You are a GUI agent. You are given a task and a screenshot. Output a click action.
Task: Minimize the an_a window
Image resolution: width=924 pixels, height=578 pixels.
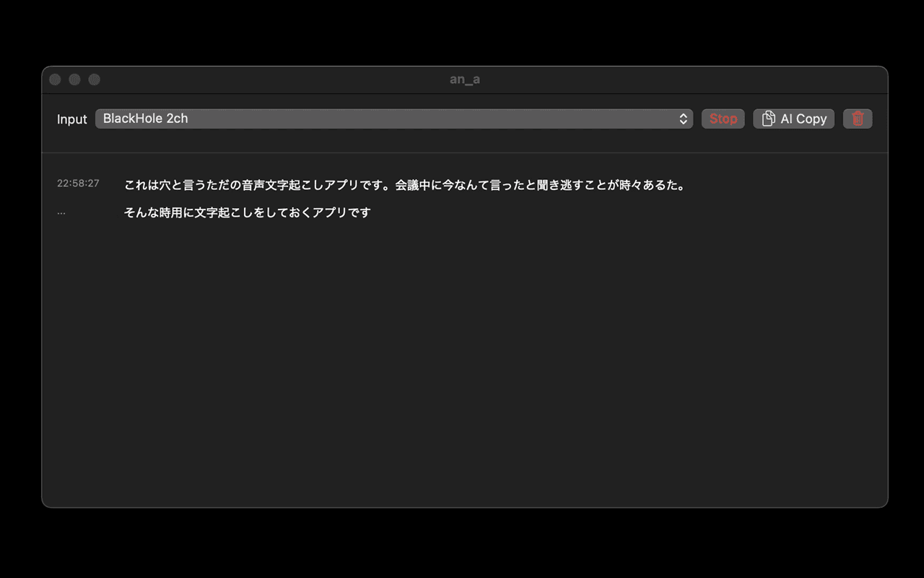[74, 79]
